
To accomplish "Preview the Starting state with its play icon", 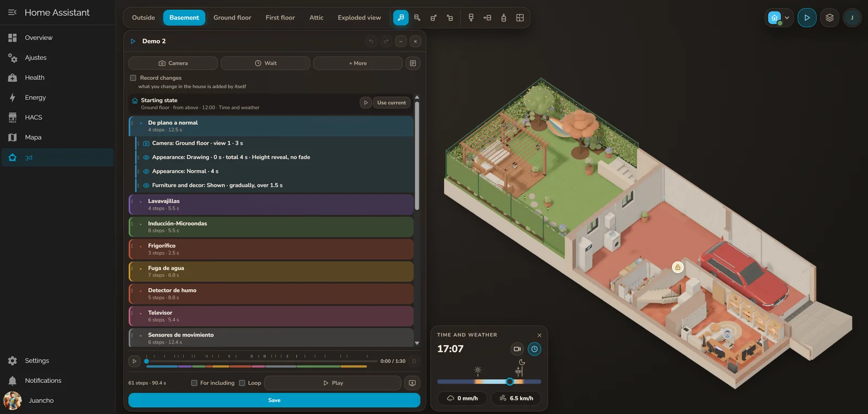I will click(x=366, y=103).
